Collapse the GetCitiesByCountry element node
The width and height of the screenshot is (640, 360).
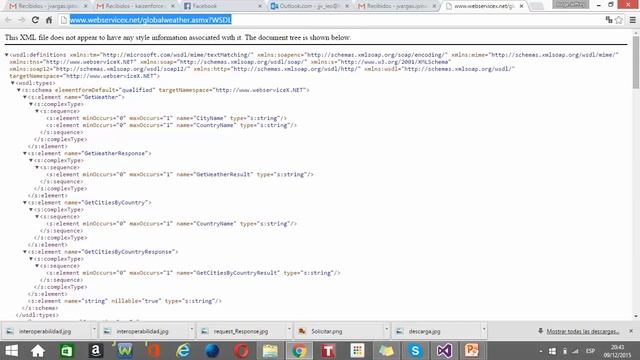coord(25,202)
